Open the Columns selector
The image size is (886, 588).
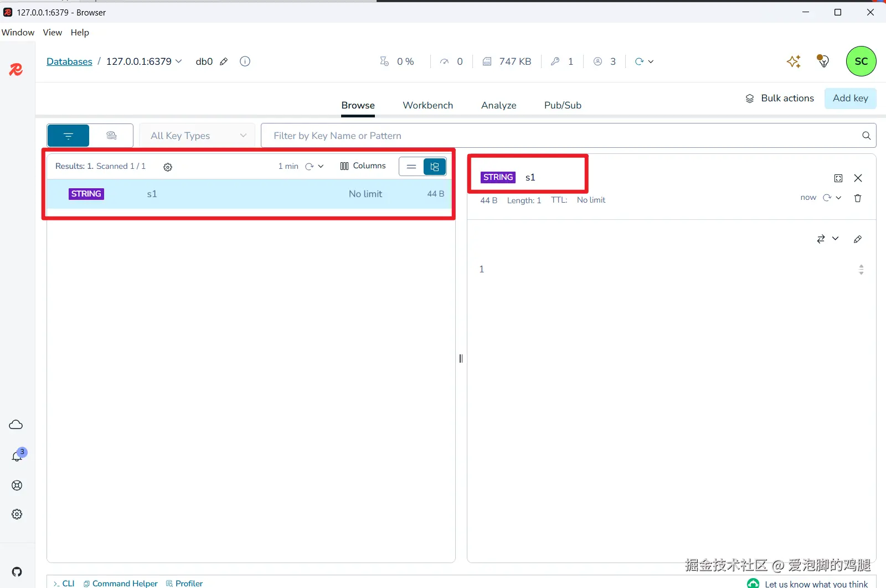[x=363, y=166]
